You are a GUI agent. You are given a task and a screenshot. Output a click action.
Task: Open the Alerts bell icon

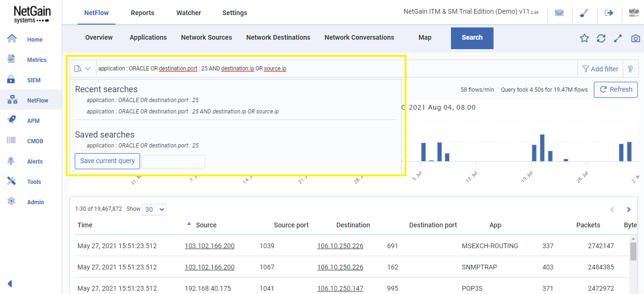(11, 161)
